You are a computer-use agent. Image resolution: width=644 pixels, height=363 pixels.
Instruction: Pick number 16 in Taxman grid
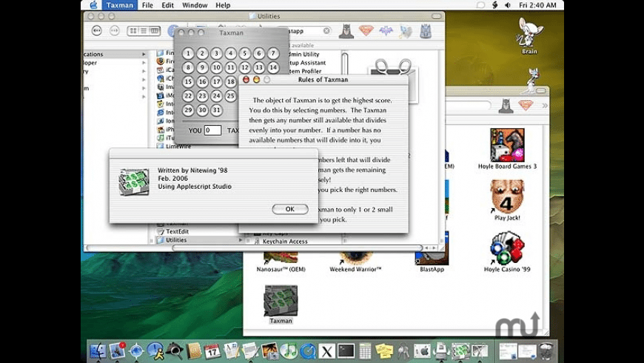coord(202,81)
